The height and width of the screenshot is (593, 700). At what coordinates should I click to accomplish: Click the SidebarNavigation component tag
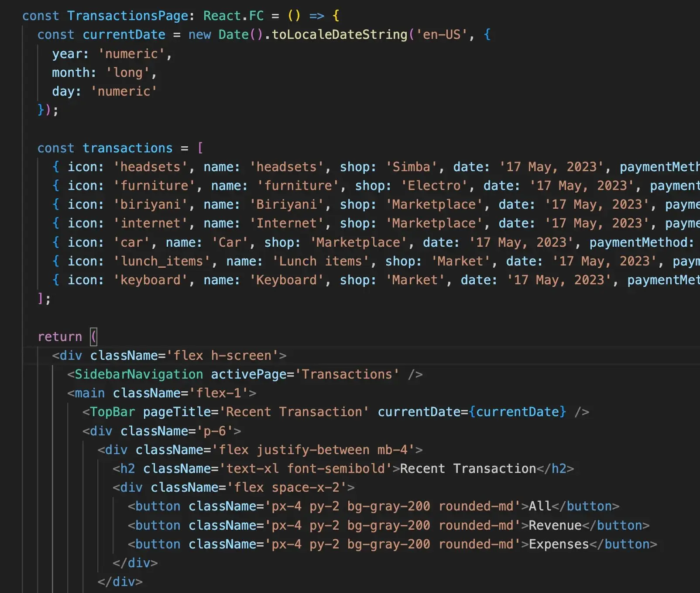click(x=139, y=374)
